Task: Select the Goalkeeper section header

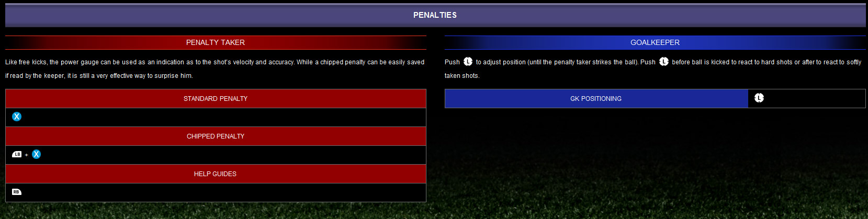Action: click(655, 42)
